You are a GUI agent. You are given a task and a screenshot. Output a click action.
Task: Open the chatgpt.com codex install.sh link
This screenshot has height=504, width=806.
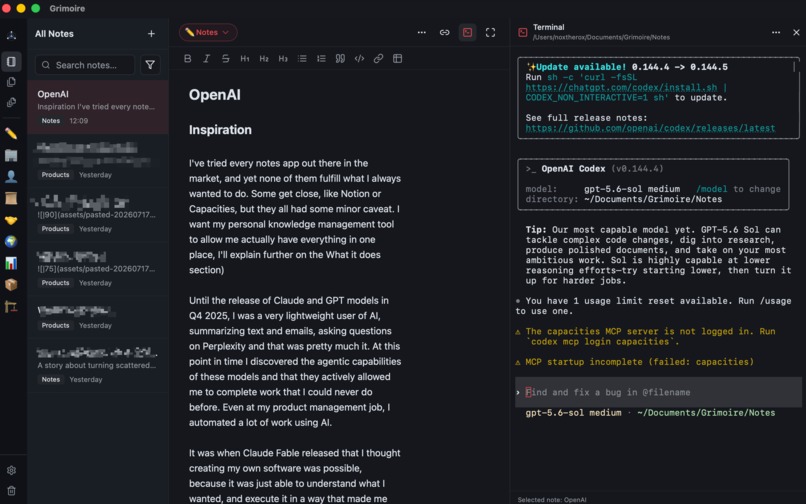[621, 87]
